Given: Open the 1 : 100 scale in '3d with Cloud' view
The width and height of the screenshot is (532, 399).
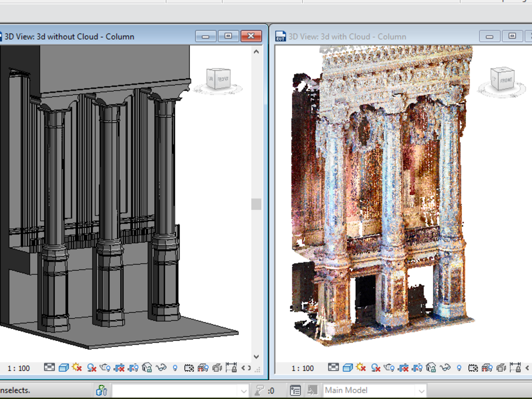Looking at the screenshot, I should [x=303, y=368].
